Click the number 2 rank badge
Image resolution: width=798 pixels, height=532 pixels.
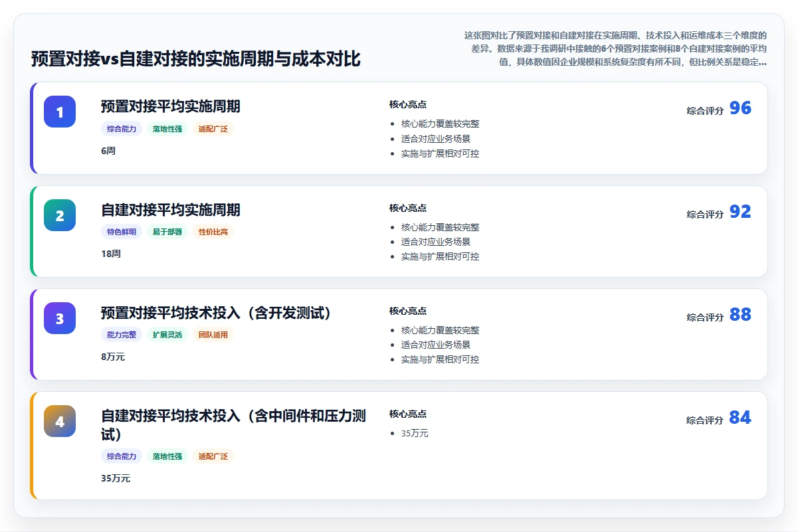point(60,215)
